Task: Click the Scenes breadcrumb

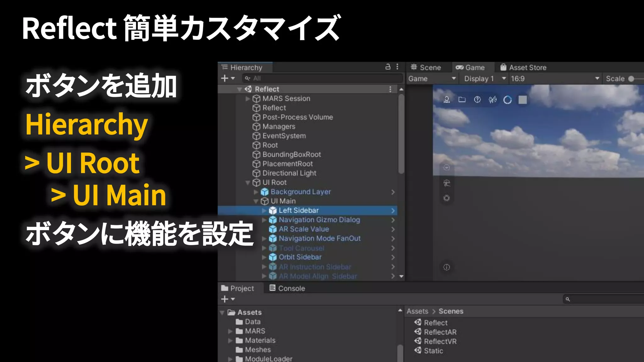Action: [451, 311]
